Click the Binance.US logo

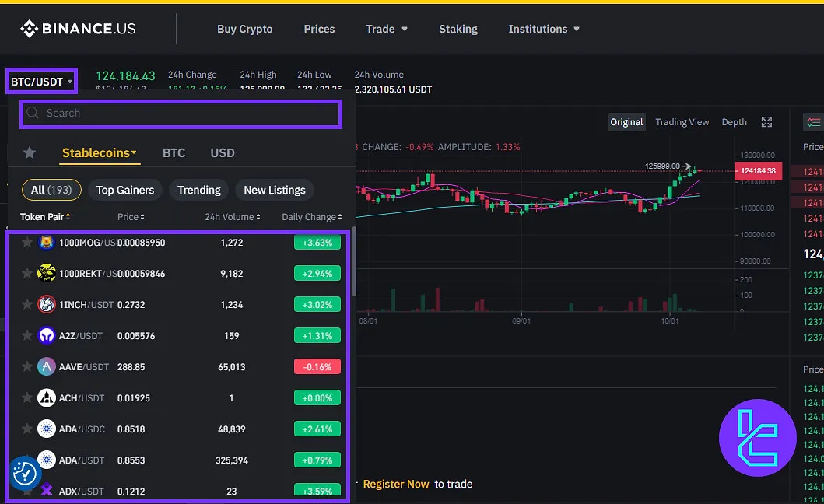point(78,29)
